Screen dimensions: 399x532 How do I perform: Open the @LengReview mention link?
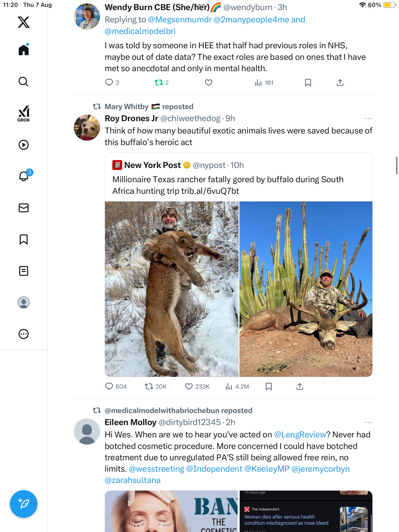tap(300, 435)
